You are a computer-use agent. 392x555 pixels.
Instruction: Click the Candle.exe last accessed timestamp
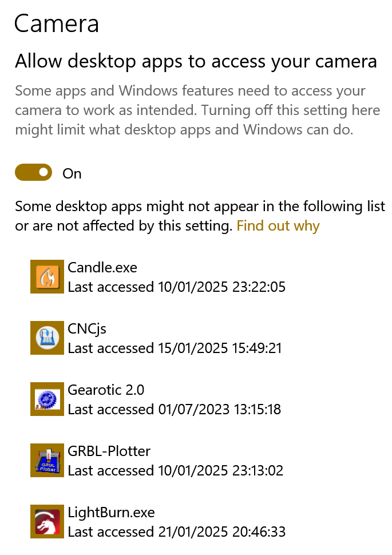click(x=176, y=287)
